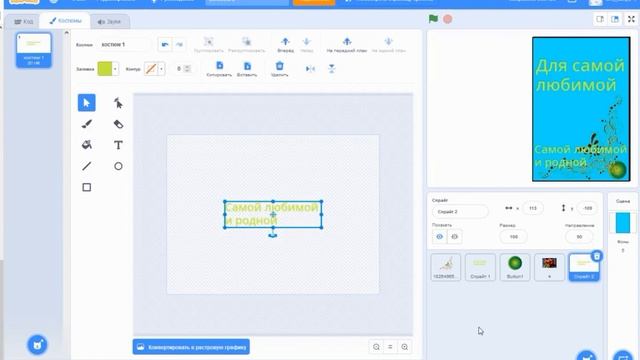Select the Fill bucket tool
This screenshot has width=640, height=360.
[x=87, y=145]
